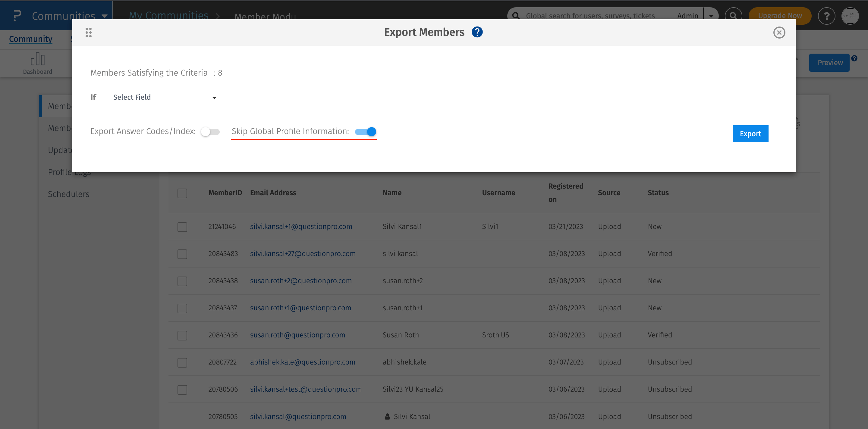Click the QuestionPro logo icon
Screen dimensions: 868x429
coord(17,15)
